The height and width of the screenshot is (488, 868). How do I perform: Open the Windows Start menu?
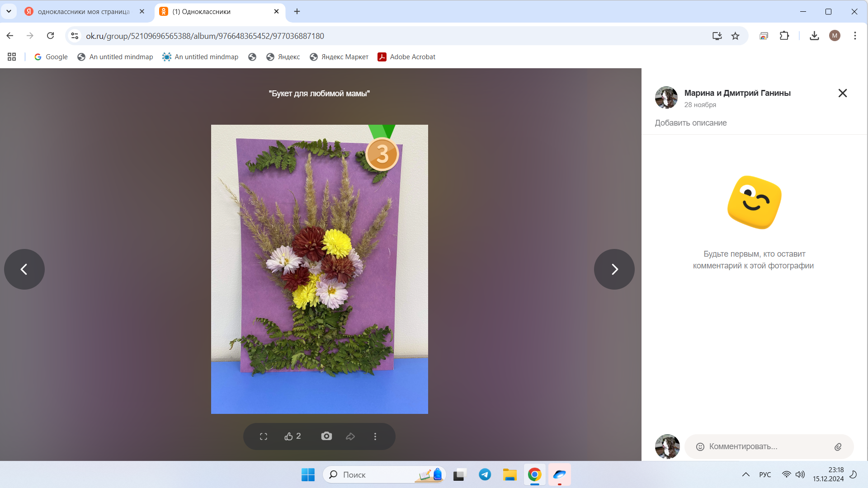pos(308,475)
